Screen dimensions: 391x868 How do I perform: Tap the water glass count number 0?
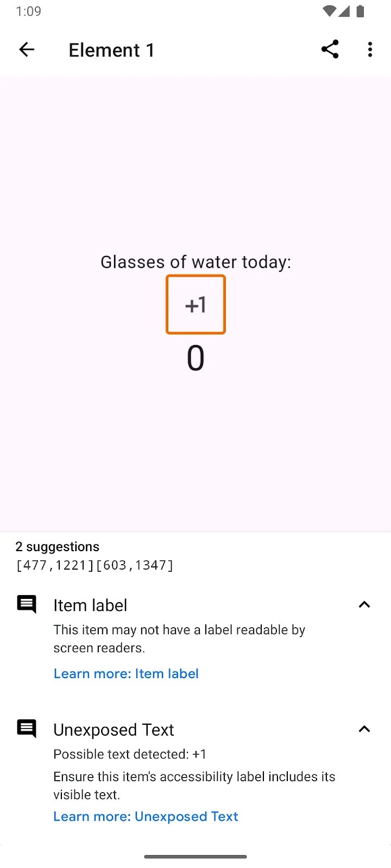(x=195, y=359)
